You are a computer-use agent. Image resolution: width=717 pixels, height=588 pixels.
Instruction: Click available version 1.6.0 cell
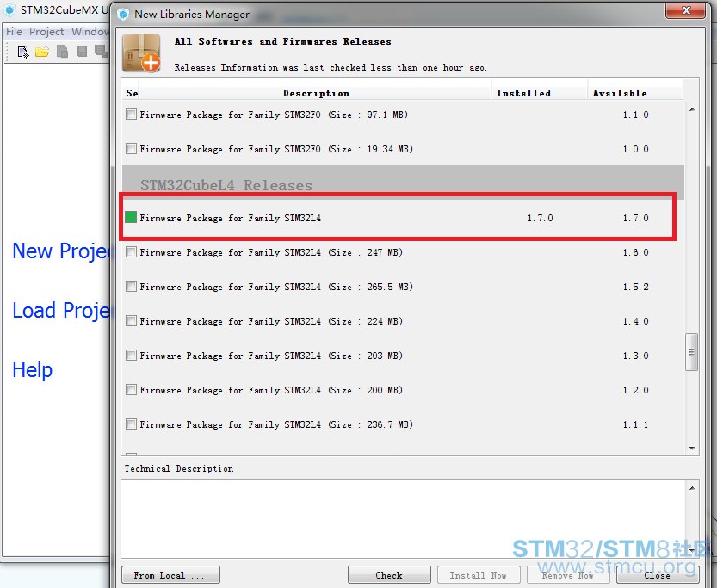635,252
